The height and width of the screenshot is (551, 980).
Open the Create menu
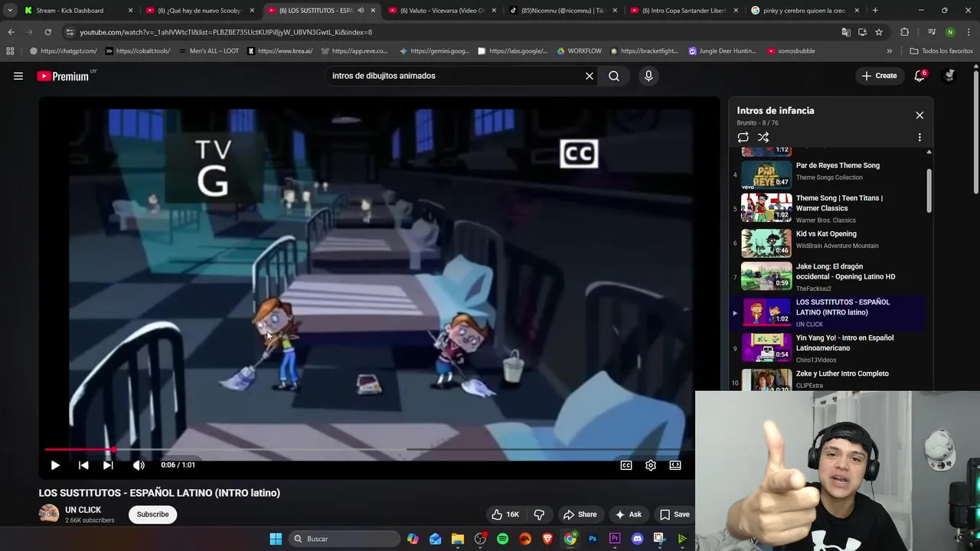879,76
